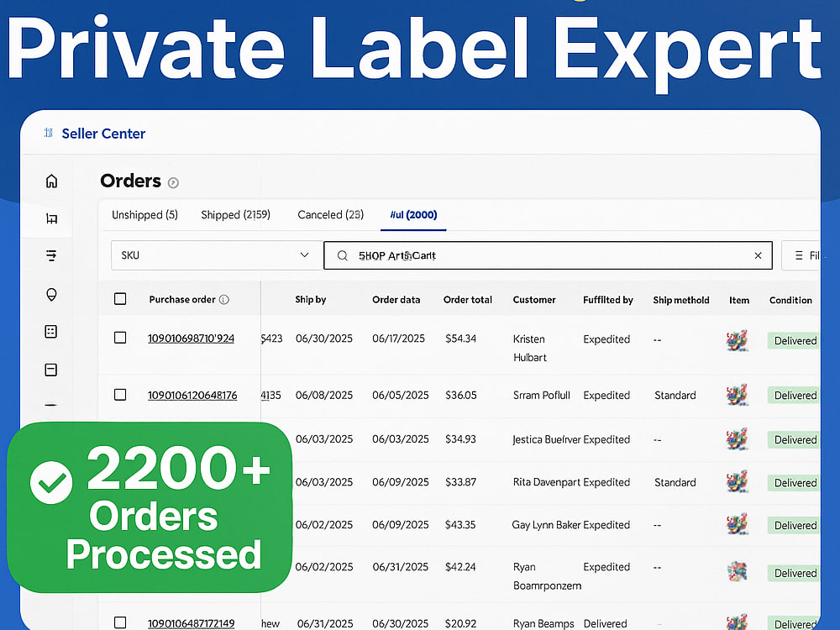Open the lightbulb insights sidebar icon

51,294
